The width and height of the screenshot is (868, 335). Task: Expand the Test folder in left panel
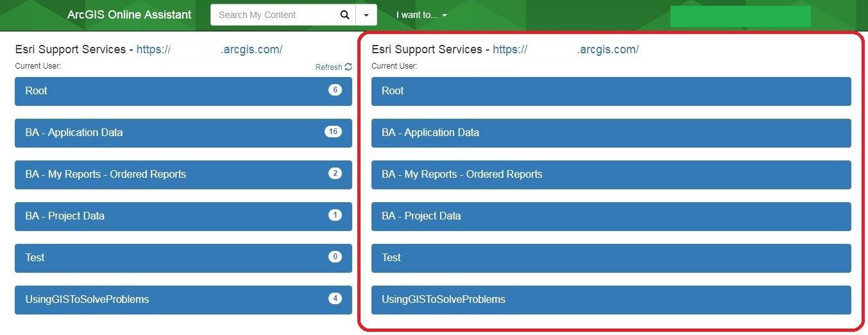pyautogui.click(x=183, y=258)
